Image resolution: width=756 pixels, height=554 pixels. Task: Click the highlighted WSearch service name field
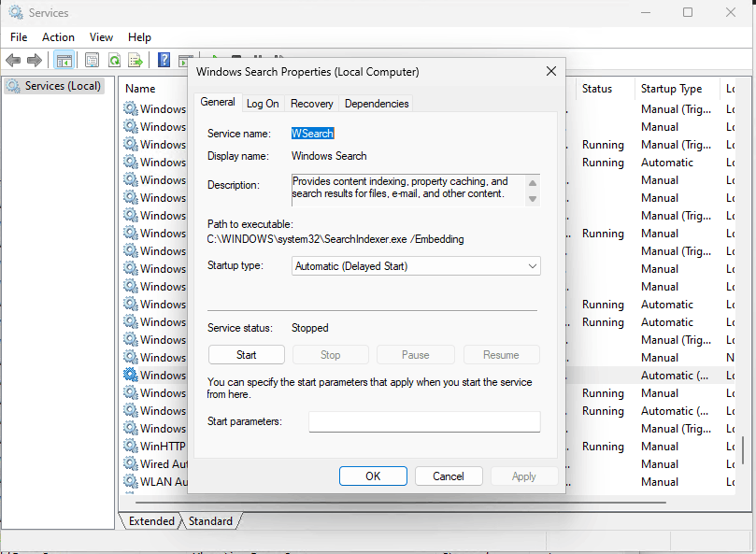(x=312, y=134)
